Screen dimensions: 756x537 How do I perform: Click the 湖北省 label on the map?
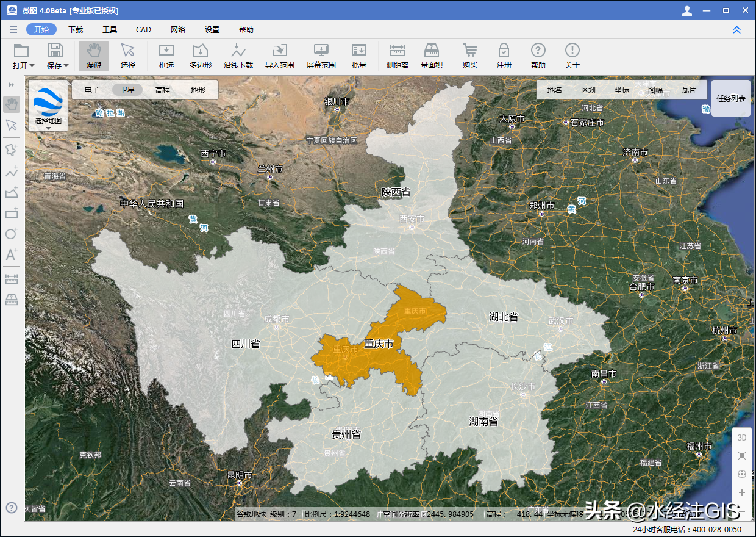click(x=504, y=316)
